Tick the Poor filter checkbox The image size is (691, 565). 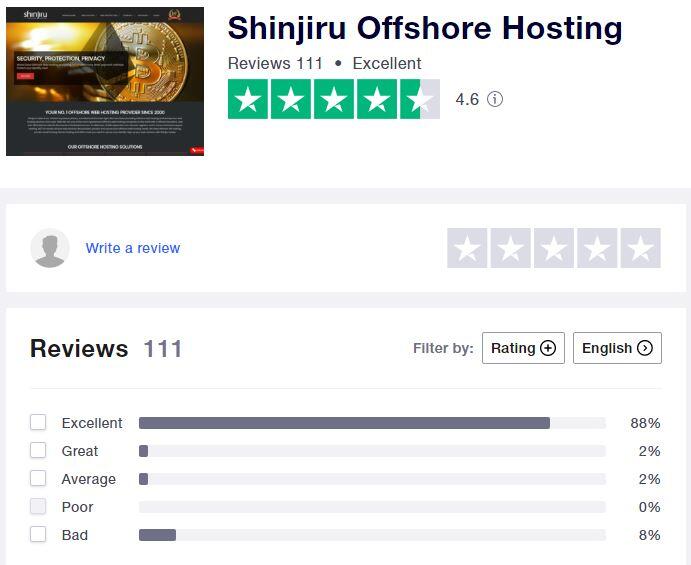[x=38, y=506]
